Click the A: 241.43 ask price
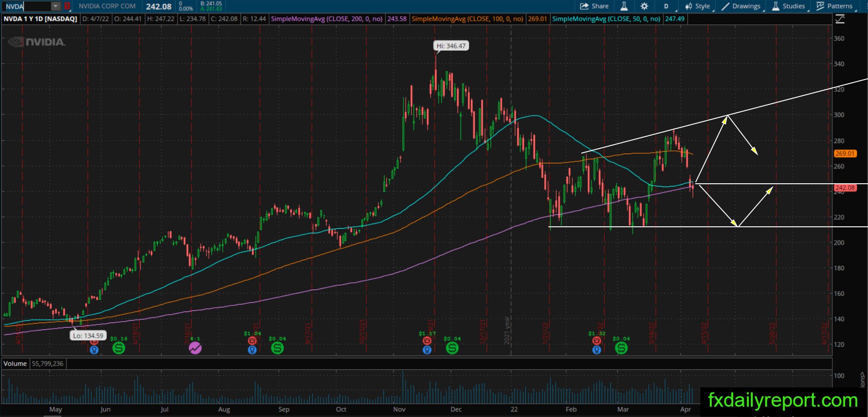The image size is (868, 417). pyautogui.click(x=211, y=9)
